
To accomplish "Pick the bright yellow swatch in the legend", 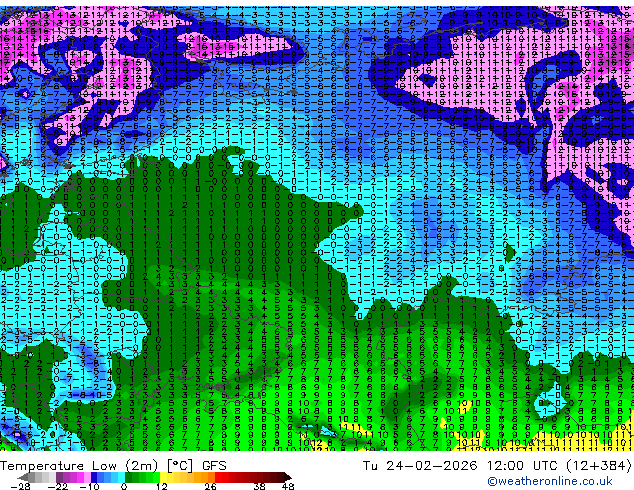I will click(x=163, y=477).
